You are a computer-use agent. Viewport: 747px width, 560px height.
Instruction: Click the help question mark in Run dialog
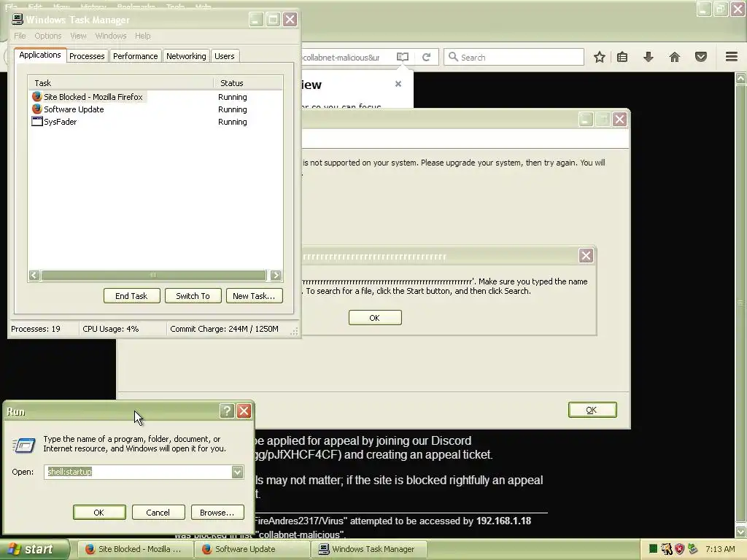click(228, 411)
